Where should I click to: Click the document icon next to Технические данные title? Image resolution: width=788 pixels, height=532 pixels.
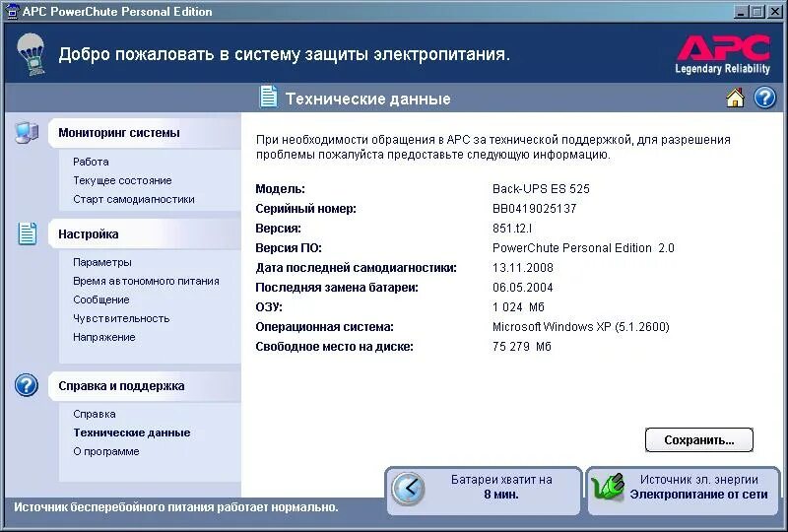pyautogui.click(x=268, y=97)
